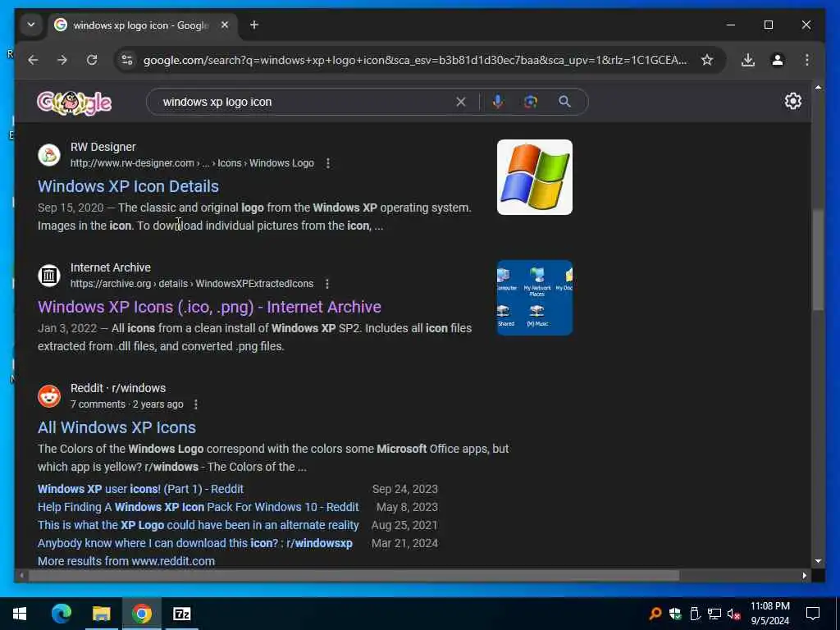This screenshot has height=630, width=840.
Task: Open the network tray icon
Action: pos(714,614)
